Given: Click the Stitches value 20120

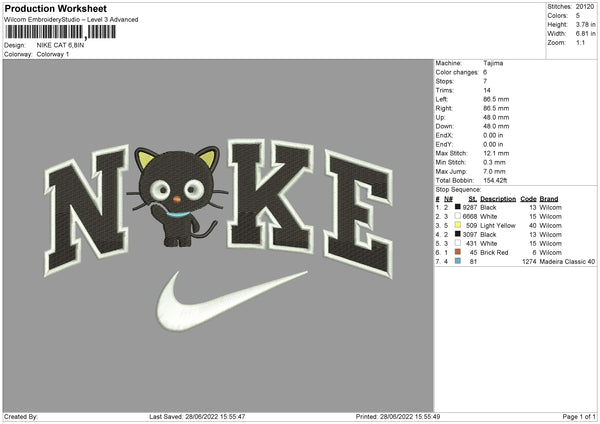Looking at the screenshot, I should (585, 7).
